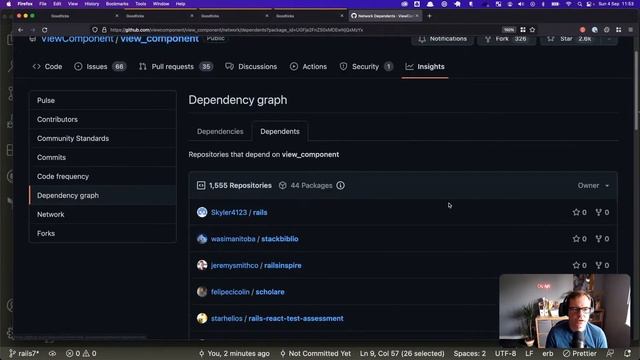Viewport: 640px width, 360px height.
Task: Open the Pull requests tab
Action: [176, 67]
